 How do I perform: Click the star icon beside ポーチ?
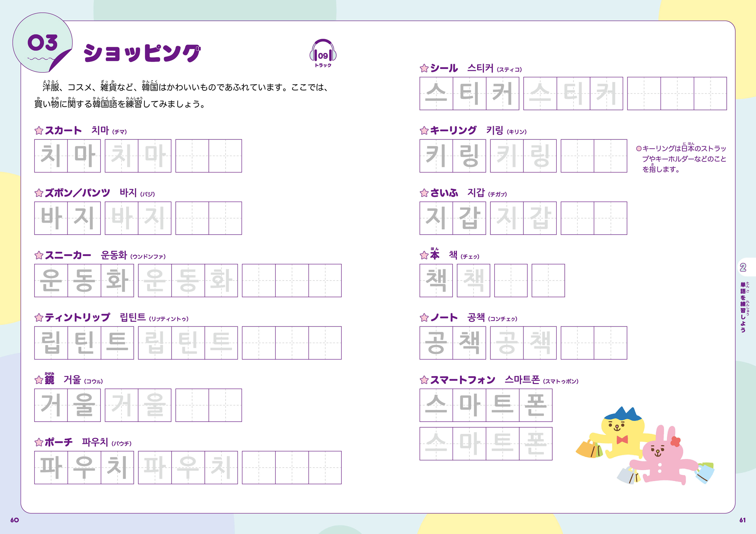click(39, 442)
